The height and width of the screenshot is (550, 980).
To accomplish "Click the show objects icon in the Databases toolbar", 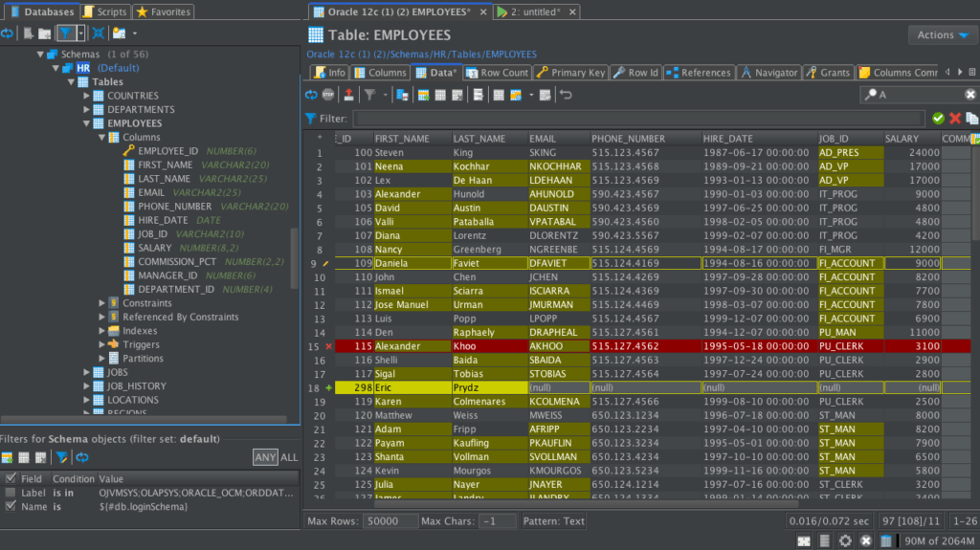I will (x=119, y=33).
